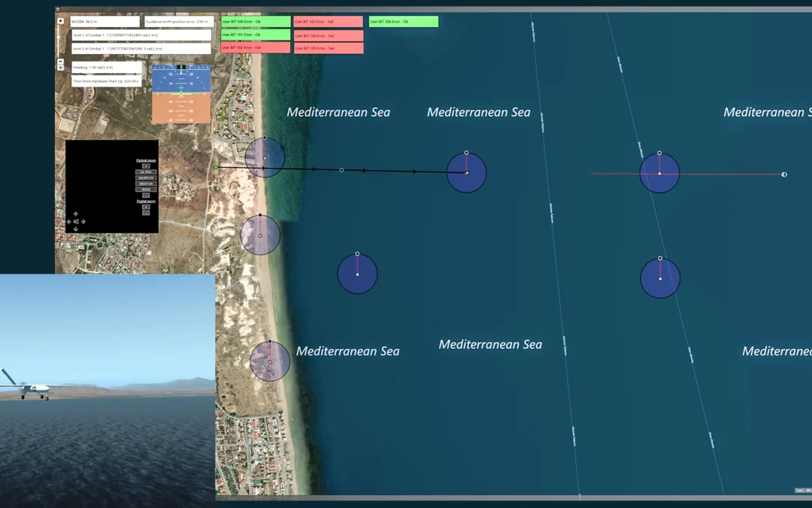Pan the camera right with the right arrow
Image resolution: width=812 pixels, height=508 pixels.
[83, 222]
